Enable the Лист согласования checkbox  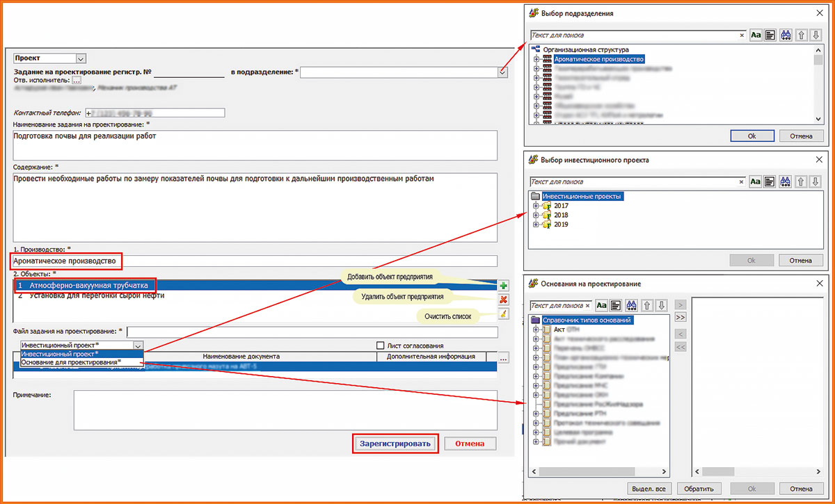pyautogui.click(x=380, y=346)
